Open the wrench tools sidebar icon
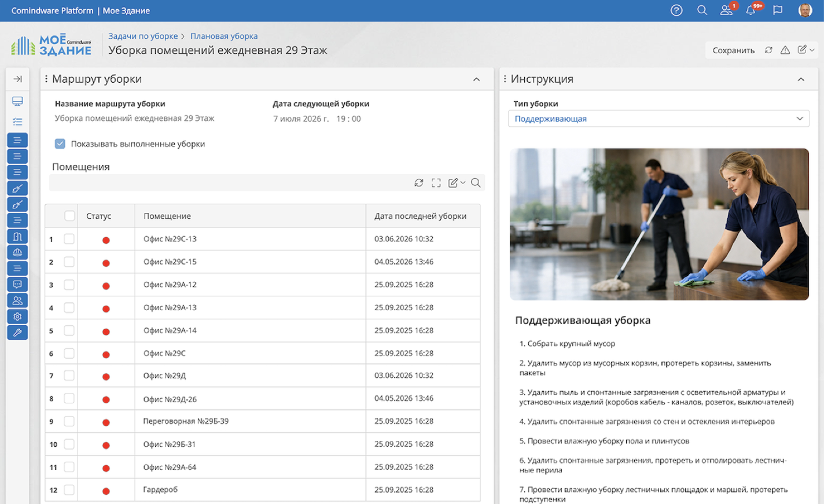This screenshot has width=824, height=504. [x=17, y=333]
